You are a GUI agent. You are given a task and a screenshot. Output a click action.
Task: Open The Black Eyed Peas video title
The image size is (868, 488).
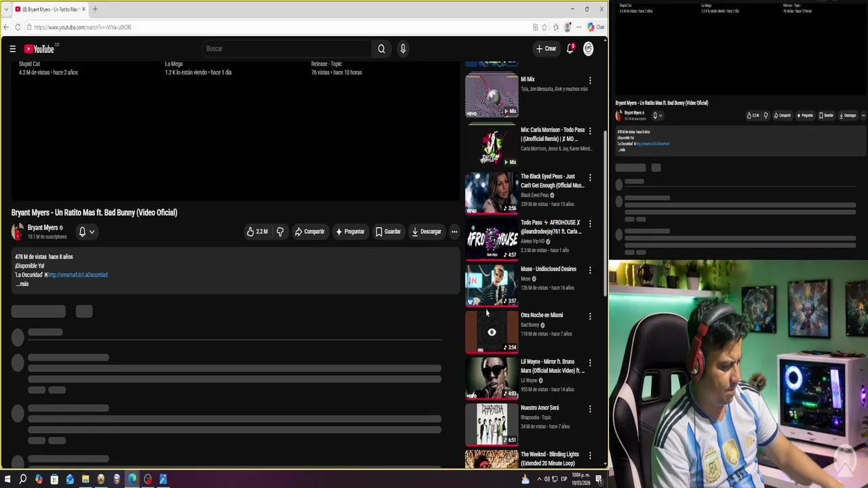point(552,181)
